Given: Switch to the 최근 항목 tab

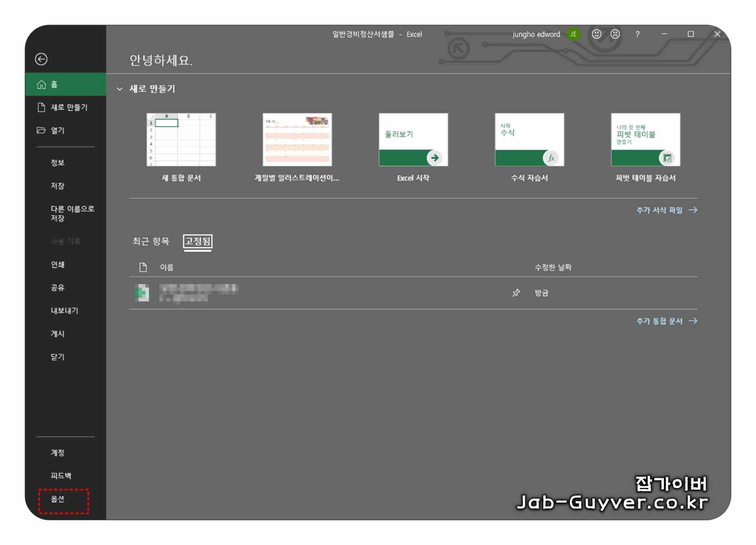Looking at the screenshot, I should click(151, 241).
